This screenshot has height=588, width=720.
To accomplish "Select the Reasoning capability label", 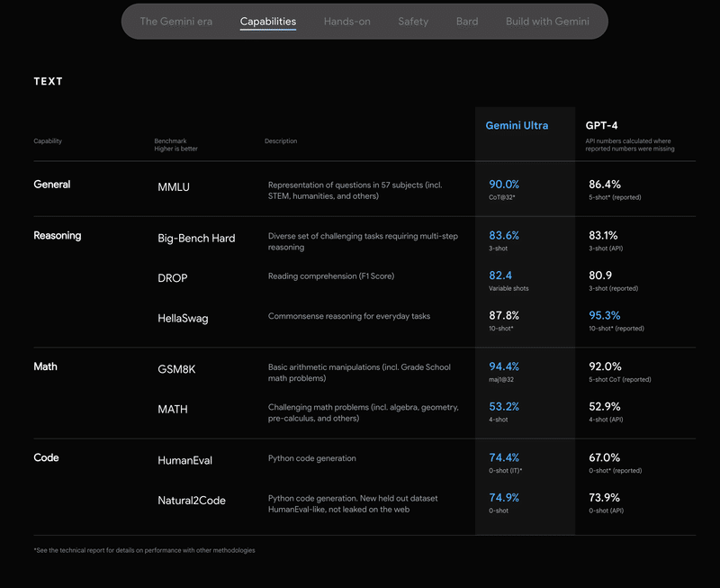I will pos(58,235).
